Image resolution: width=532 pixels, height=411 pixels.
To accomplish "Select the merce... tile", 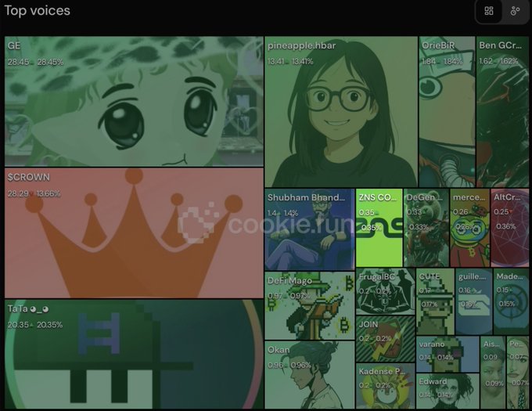I will pos(469,228).
